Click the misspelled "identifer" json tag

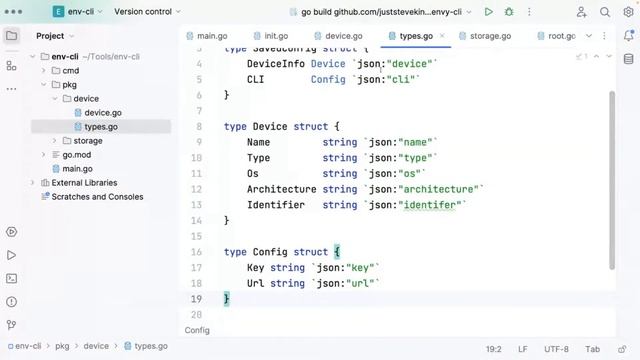(x=430, y=205)
